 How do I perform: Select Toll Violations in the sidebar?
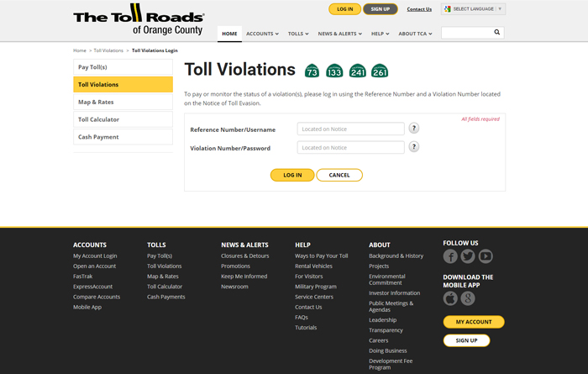point(123,84)
